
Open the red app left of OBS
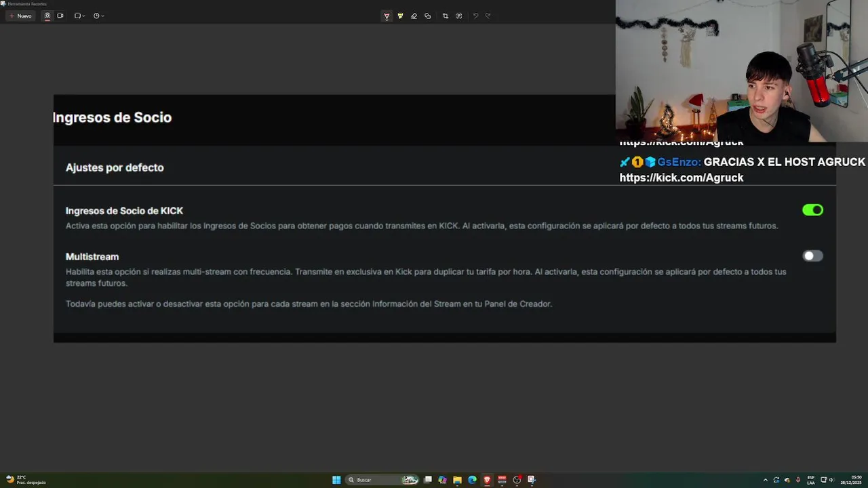502,480
